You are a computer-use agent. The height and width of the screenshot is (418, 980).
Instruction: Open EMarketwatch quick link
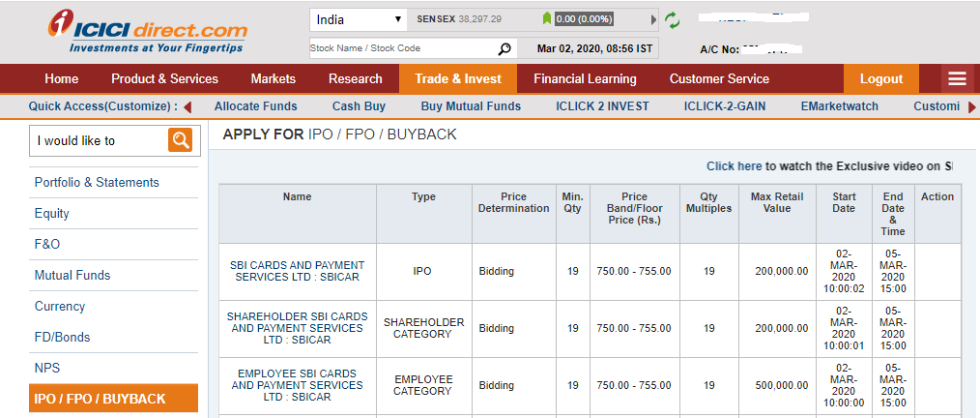tap(839, 106)
